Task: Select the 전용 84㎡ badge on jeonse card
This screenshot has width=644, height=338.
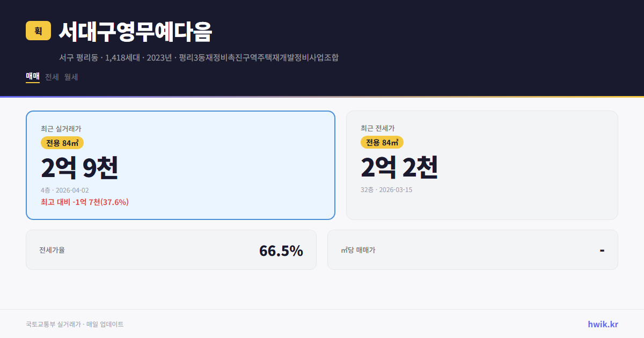Action: pos(382,143)
